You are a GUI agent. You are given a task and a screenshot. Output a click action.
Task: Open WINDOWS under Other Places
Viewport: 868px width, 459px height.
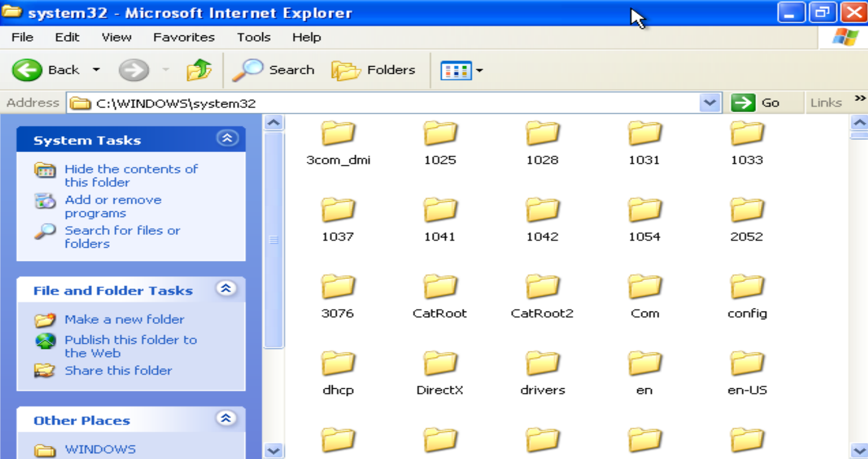coord(100,450)
